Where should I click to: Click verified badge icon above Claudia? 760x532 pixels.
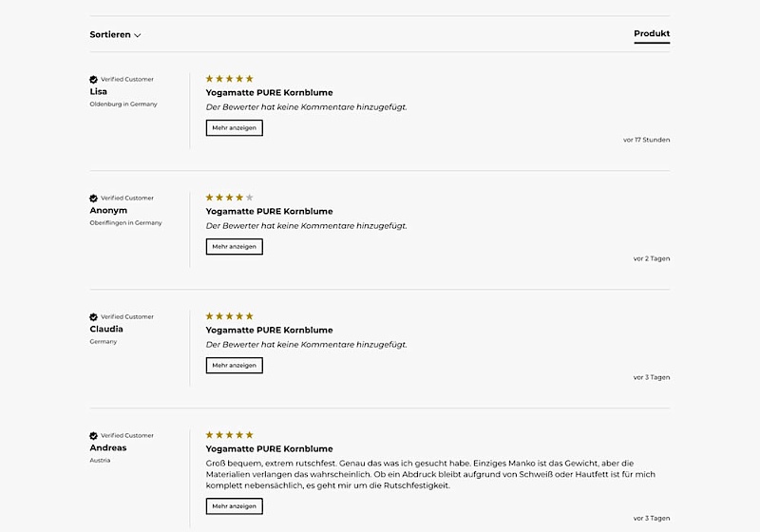click(94, 317)
